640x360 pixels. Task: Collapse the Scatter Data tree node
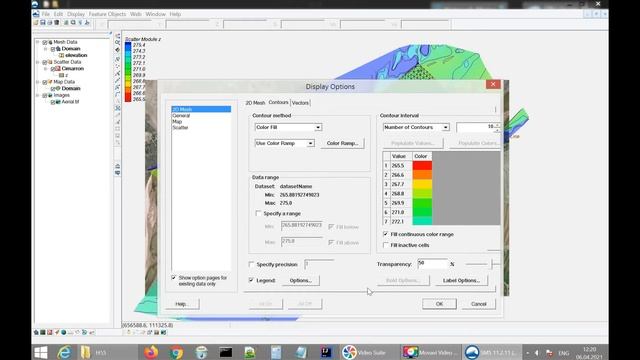[38, 62]
